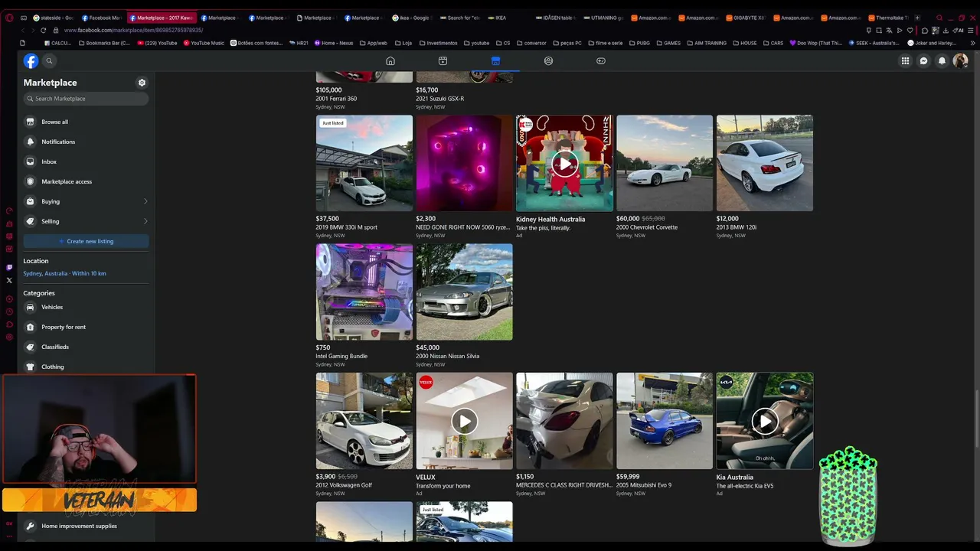Open Marketplace settings gear
Image resolution: width=980 pixels, height=551 pixels.
coord(142,83)
